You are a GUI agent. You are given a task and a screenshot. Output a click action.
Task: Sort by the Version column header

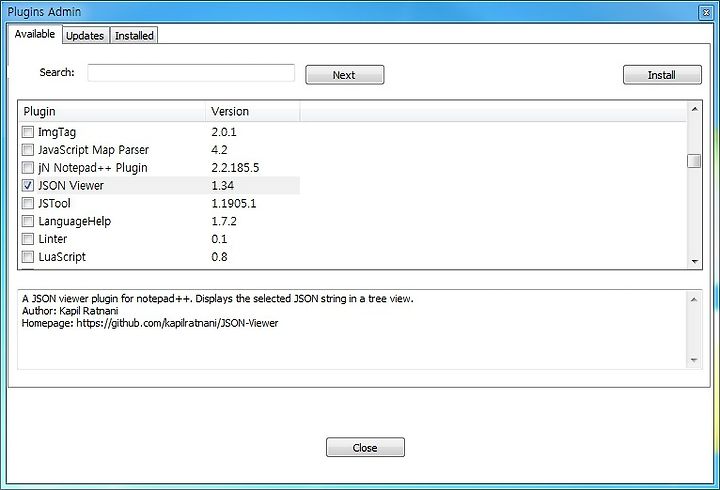pos(253,112)
